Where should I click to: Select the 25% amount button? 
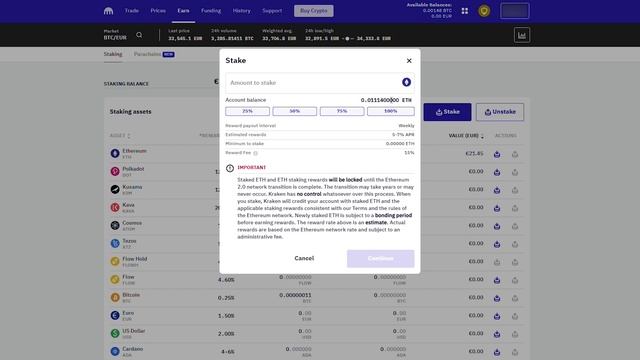click(x=247, y=111)
